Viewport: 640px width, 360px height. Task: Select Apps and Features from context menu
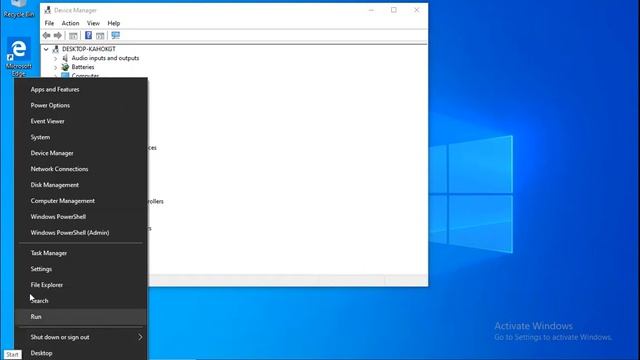tap(81, 89)
